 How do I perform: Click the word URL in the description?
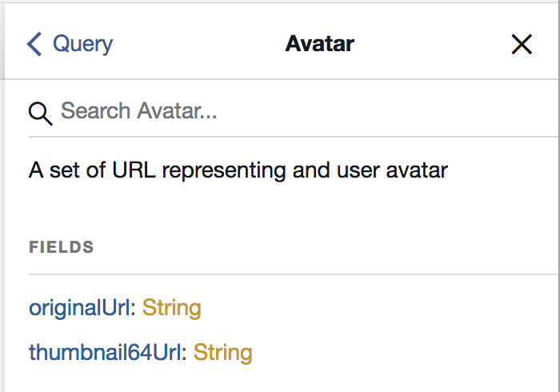tap(134, 170)
